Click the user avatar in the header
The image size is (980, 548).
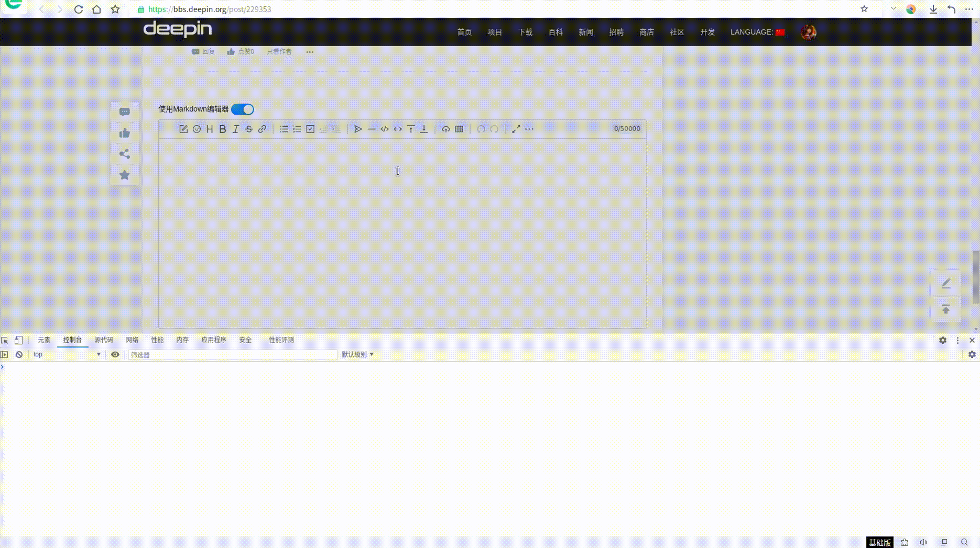808,32
